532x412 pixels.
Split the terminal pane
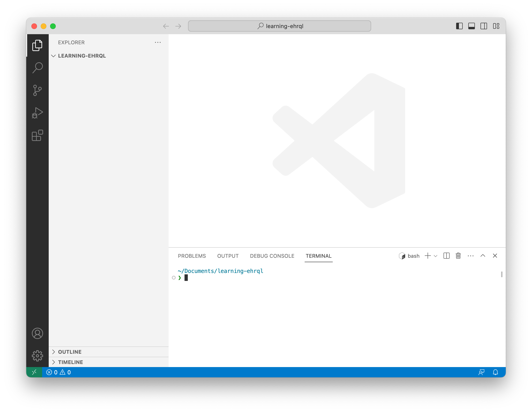pyautogui.click(x=446, y=256)
